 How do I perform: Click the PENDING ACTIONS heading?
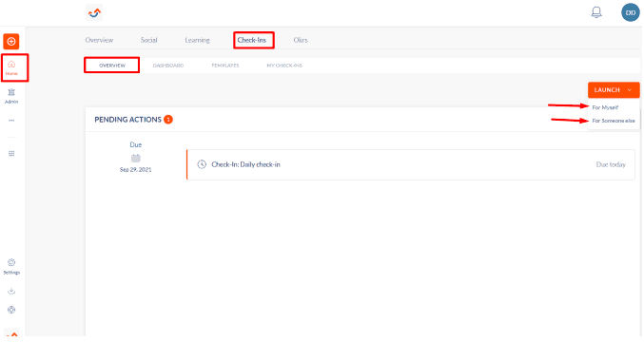[127, 120]
